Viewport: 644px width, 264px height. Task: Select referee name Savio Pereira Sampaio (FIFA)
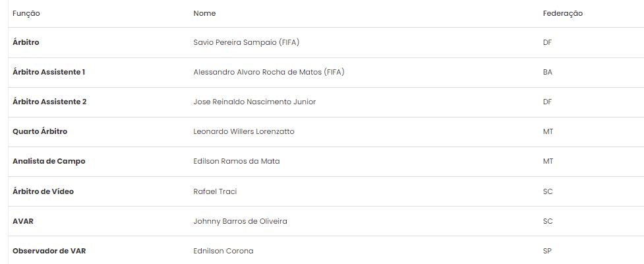[247, 42]
